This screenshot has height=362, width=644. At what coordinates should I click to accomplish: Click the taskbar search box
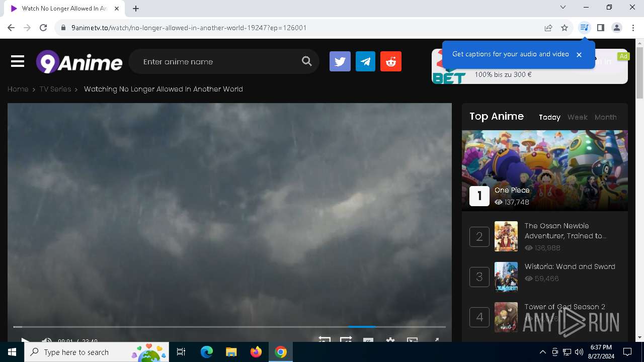(x=97, y=352)
